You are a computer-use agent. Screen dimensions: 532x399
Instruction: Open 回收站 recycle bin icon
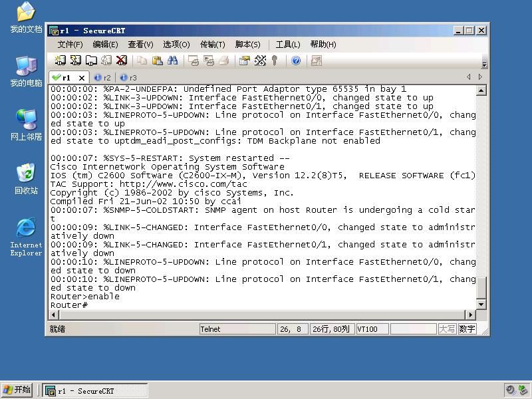(26, 179)
